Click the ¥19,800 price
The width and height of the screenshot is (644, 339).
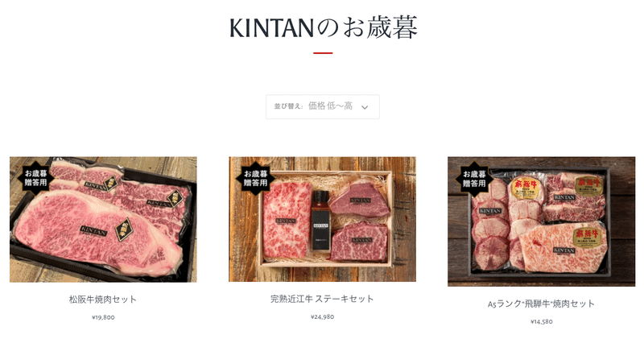[x=103, y=317]
